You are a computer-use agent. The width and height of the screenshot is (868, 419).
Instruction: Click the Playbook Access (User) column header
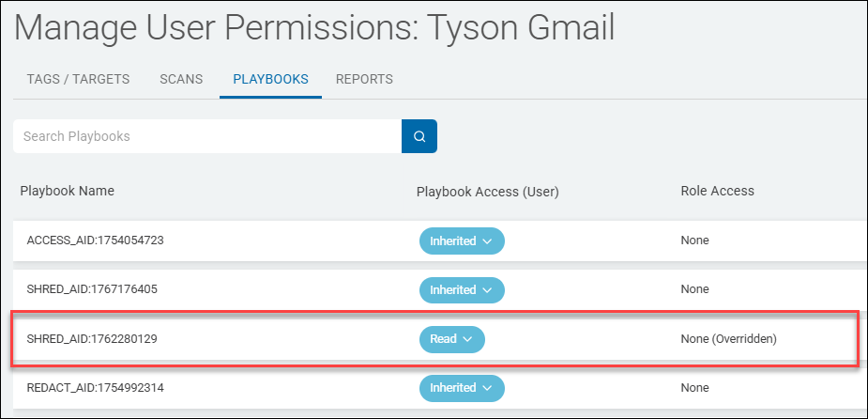[x=487, y=192]
